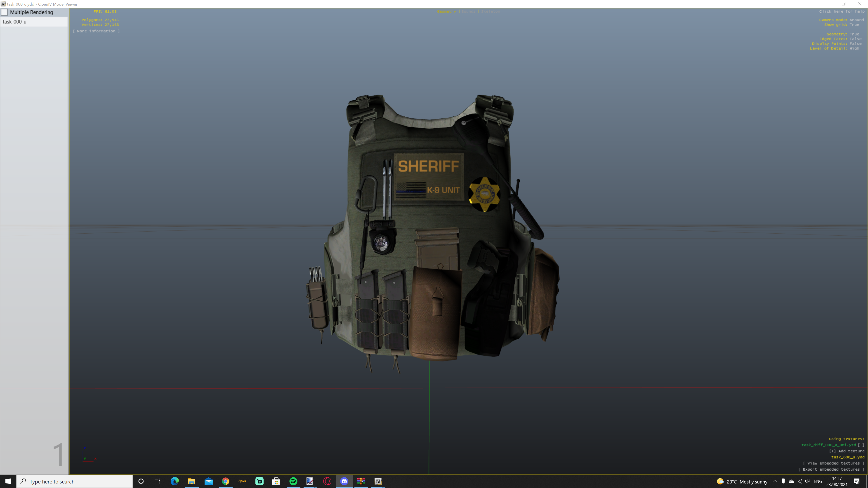Open the WinRAR icon in the taskbar
The width and height of the screenshot is (868, 488).
tap(361, 481)
